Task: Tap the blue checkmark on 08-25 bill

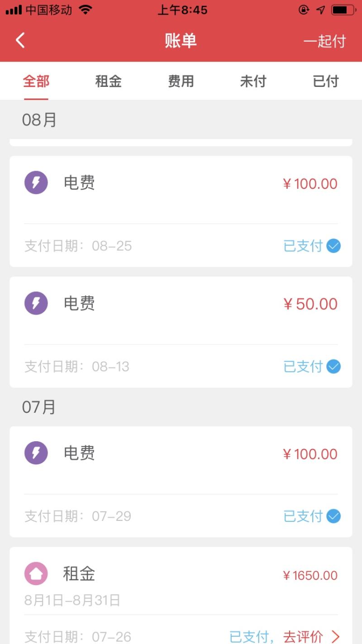Action: [x=333, y=246]
